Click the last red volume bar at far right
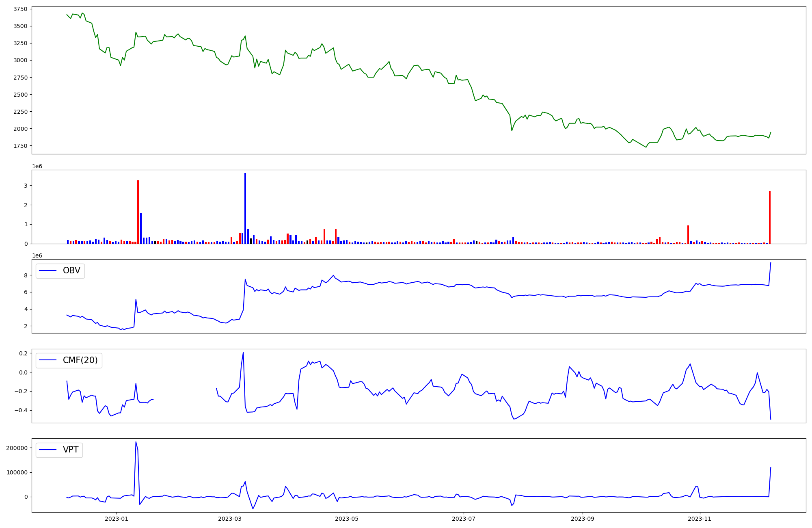812x528 pixels. click(769, 217)
